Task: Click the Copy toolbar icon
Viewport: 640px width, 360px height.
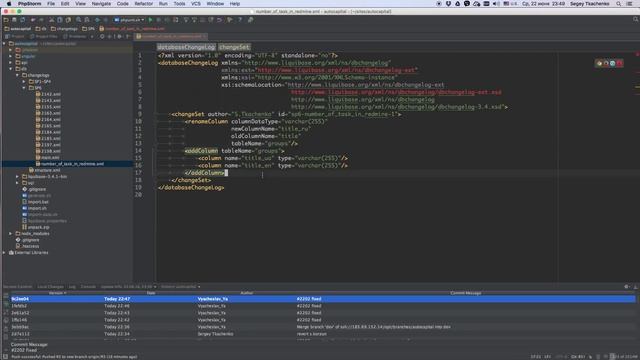Action: coord(60,20)
